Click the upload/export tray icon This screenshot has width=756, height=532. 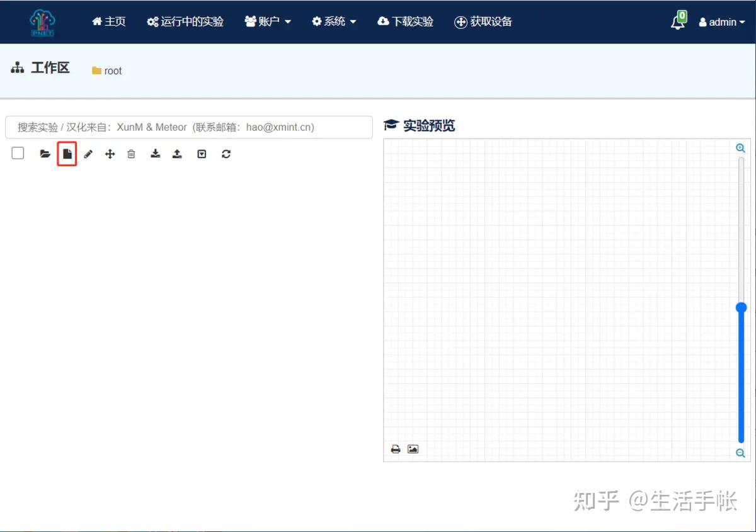pyautogui.click(x=177, y=154)
